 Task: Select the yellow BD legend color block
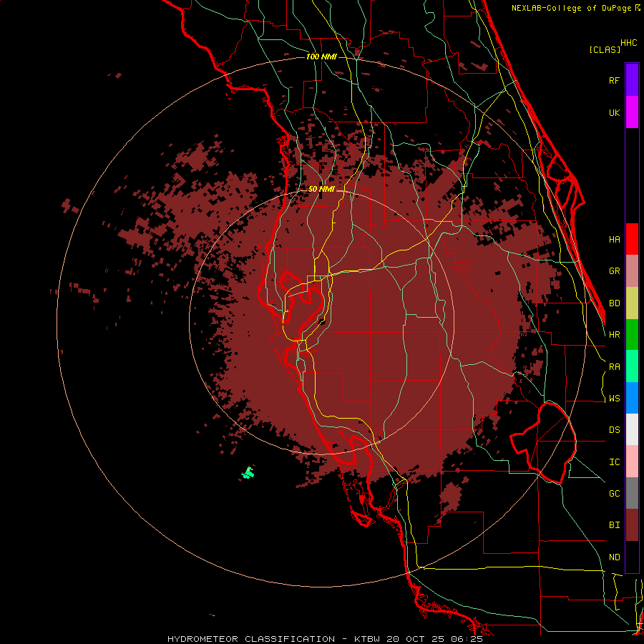[x=632, y=303]
